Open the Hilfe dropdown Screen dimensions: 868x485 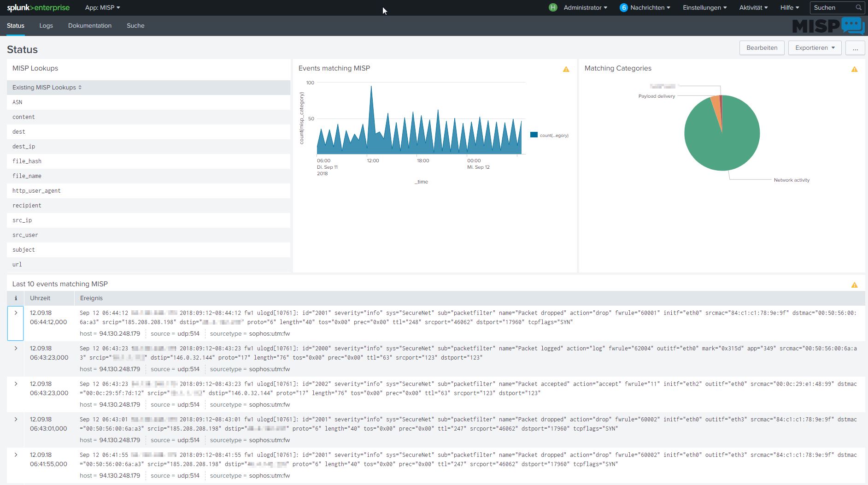click(789, 7)
